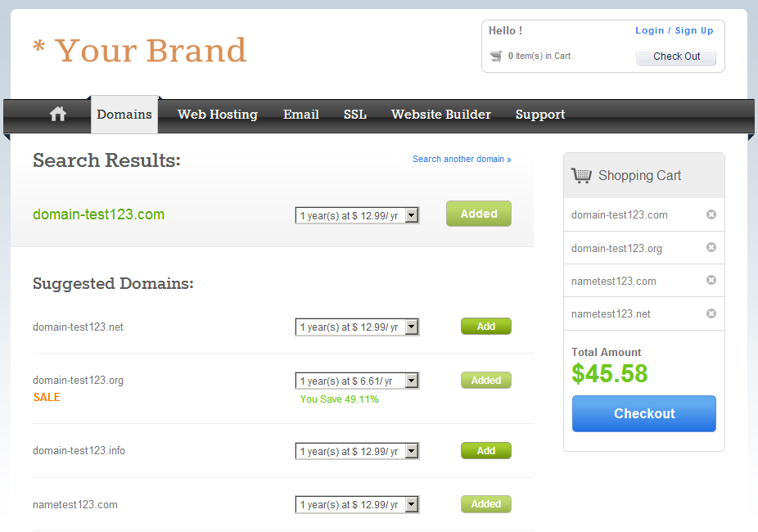
Task: Click Login link
Action: click(x=650, y=30)
